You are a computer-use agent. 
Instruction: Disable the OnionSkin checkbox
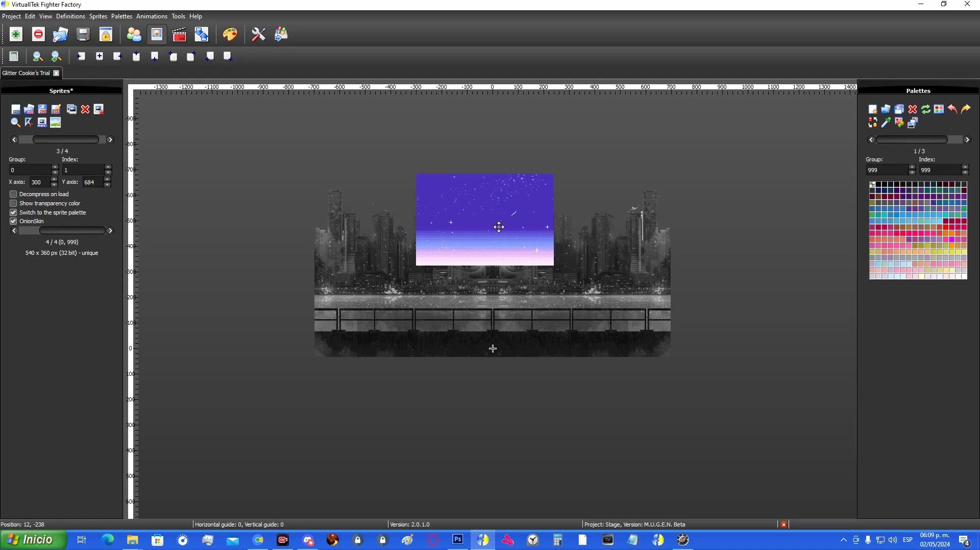tap(13, 221)
